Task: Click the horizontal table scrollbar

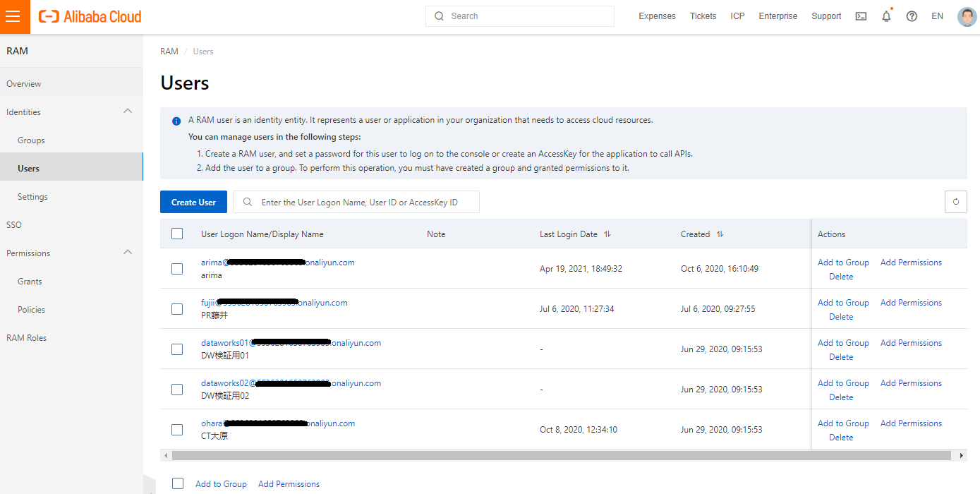Action: click(562, 456)
